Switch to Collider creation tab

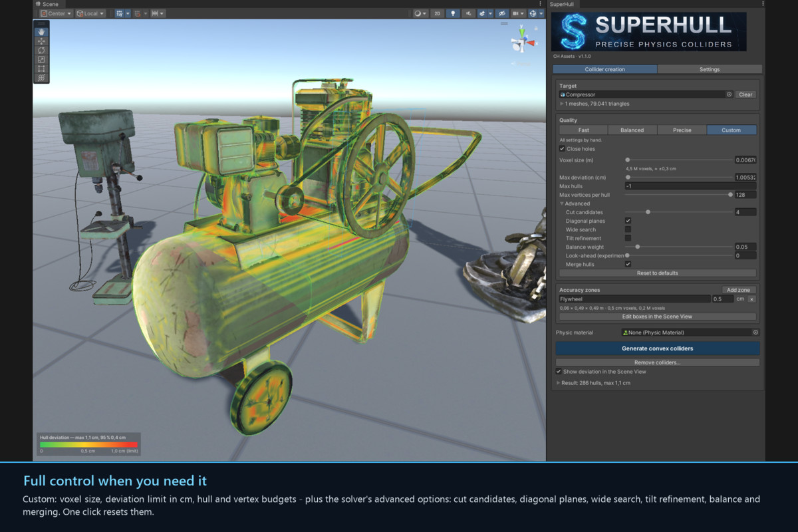(604, 69)
